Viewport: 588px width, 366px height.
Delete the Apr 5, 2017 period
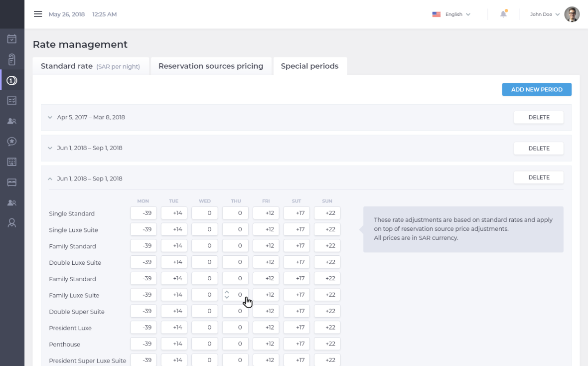point(539,117)
